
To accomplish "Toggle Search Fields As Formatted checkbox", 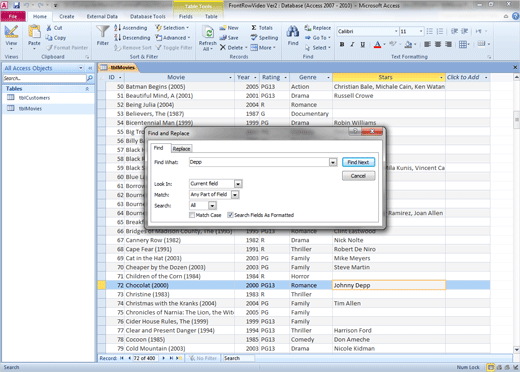I will 230,215.
